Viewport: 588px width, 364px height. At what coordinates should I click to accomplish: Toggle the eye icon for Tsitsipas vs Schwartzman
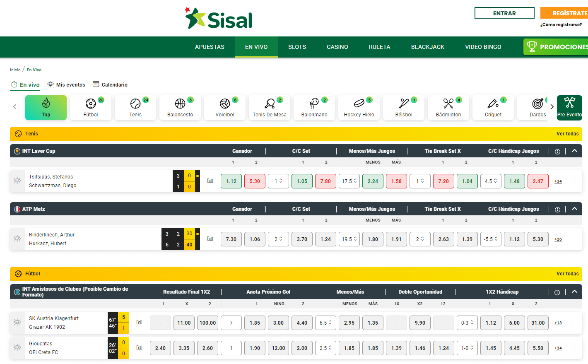(x=17, y=181)
